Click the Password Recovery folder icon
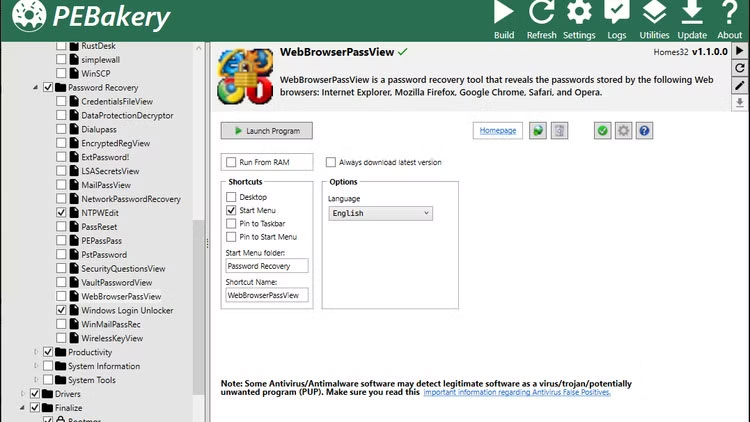The height and width of the screenshot is (422, 750). coord(60,88)
